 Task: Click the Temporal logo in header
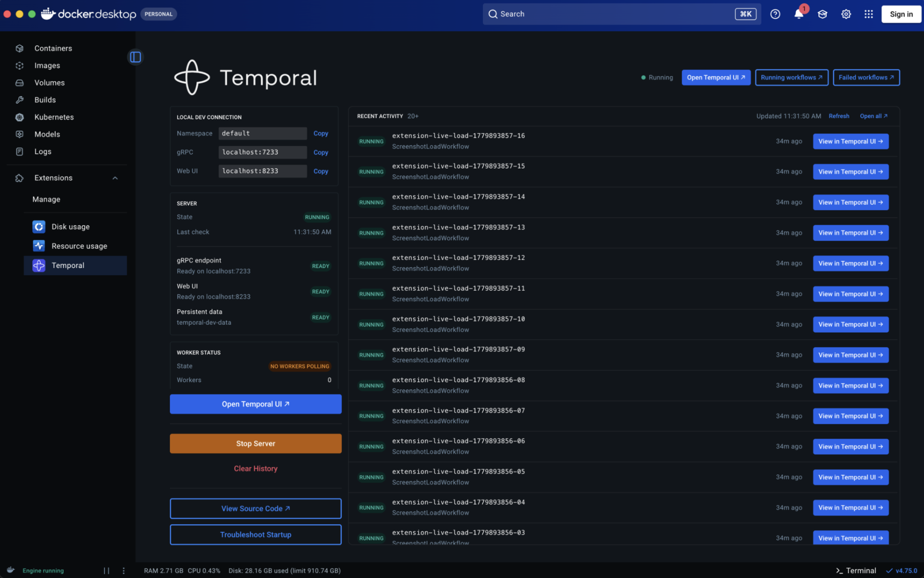click(192, 77)
